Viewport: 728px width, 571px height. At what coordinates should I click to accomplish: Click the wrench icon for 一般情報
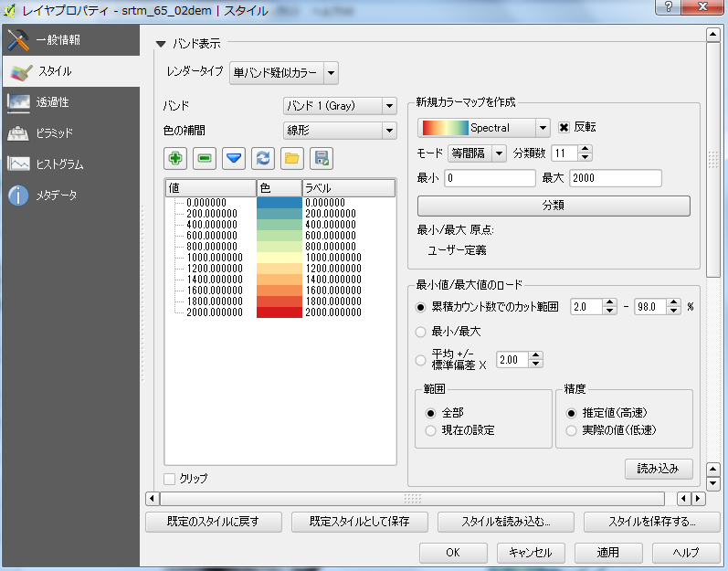(18, 40)
